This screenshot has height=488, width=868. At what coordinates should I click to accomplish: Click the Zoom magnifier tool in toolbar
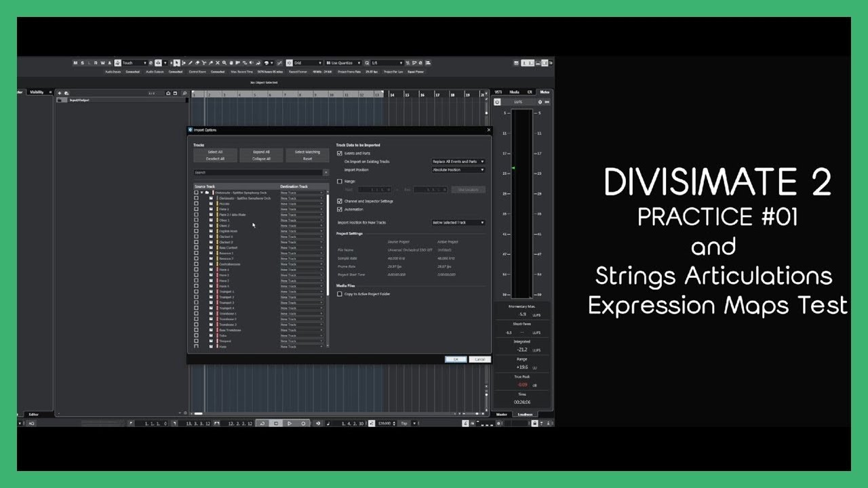tap(224, 63)
